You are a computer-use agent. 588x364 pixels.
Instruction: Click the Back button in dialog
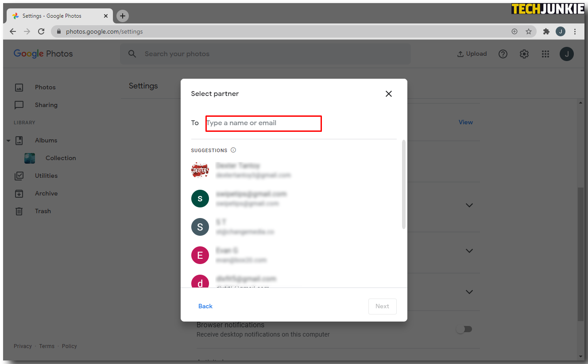coord(205,306)
